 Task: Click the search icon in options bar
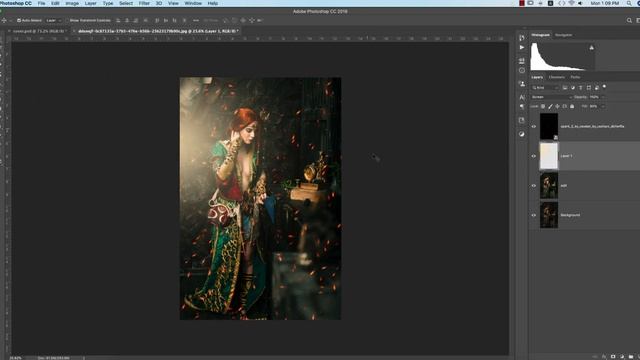tap(629, 20)
